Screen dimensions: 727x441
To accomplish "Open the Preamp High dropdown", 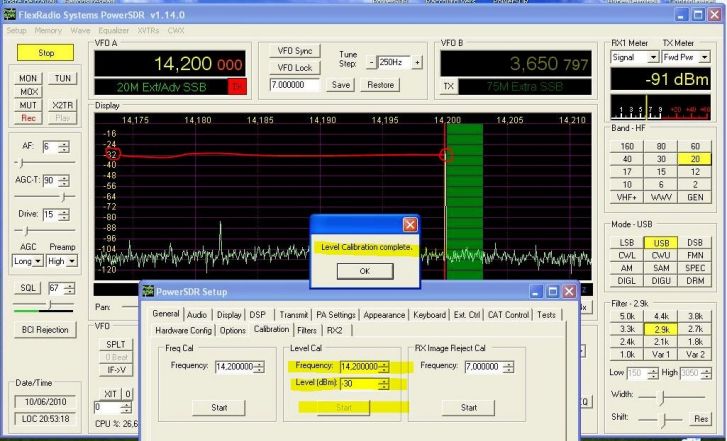I will pos(61,261).
